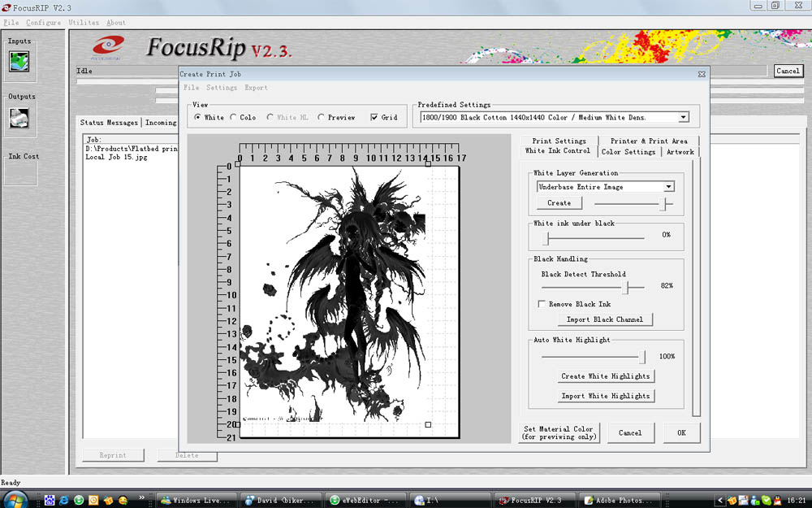The image size is (812, 508).
Task: Select White HL view radio button
Action: click(270, 117)
